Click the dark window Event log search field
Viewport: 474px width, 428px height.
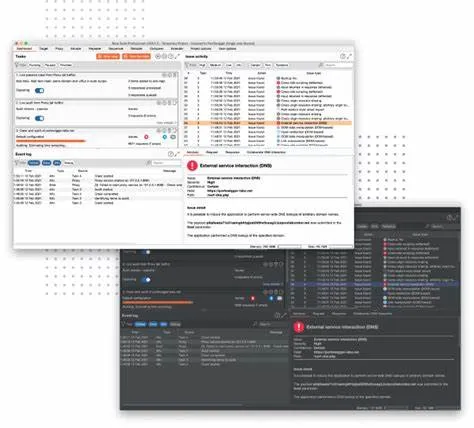[x=272, y=324]
